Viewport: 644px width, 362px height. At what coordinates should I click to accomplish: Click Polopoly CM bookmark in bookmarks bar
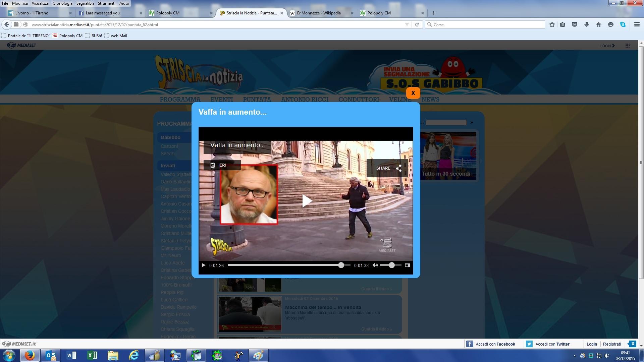coord(67,36)
